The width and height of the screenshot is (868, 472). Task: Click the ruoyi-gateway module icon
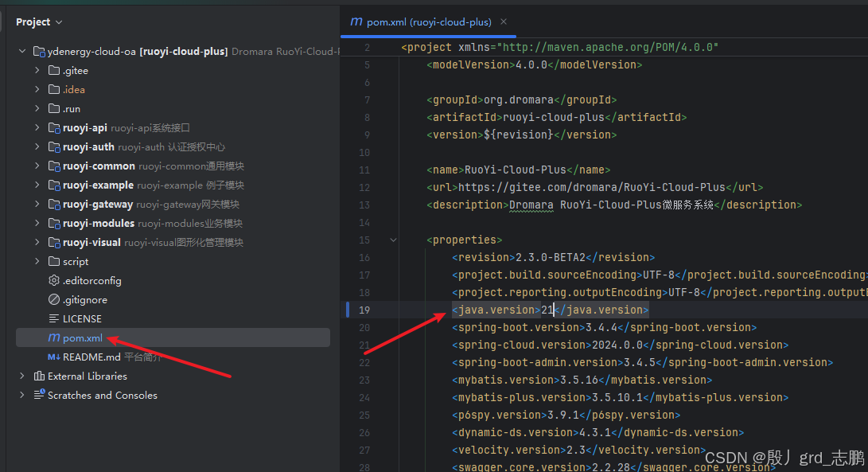tap(53, 205)
